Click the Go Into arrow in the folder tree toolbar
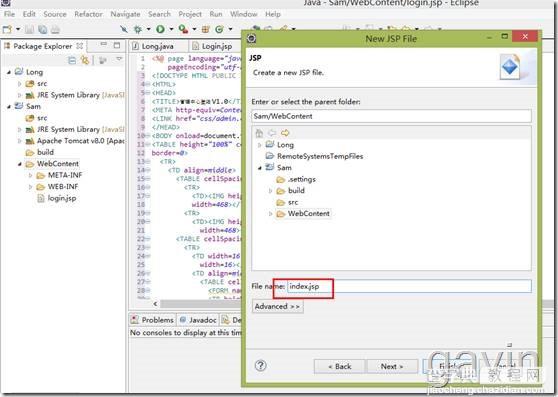Viewport: 558px width, 397px height. (x=285, y=133)
